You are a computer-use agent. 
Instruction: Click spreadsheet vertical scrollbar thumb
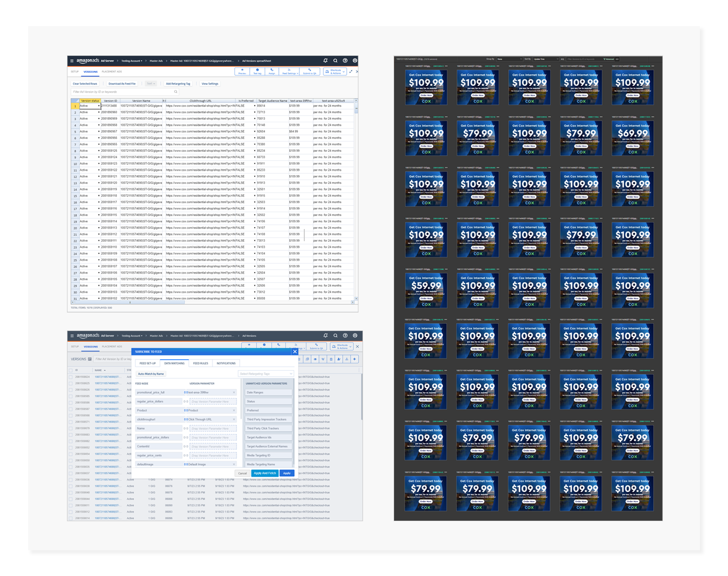coord(356,109)
